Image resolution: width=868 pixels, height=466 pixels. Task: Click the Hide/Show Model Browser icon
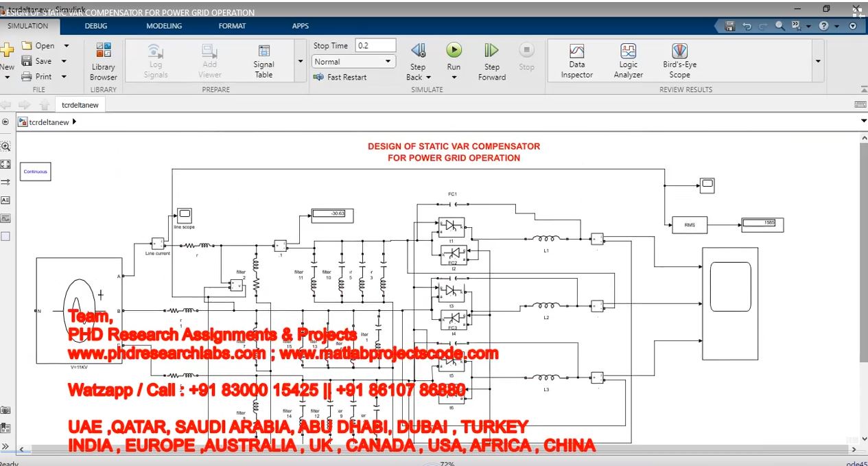pos(5,446)
